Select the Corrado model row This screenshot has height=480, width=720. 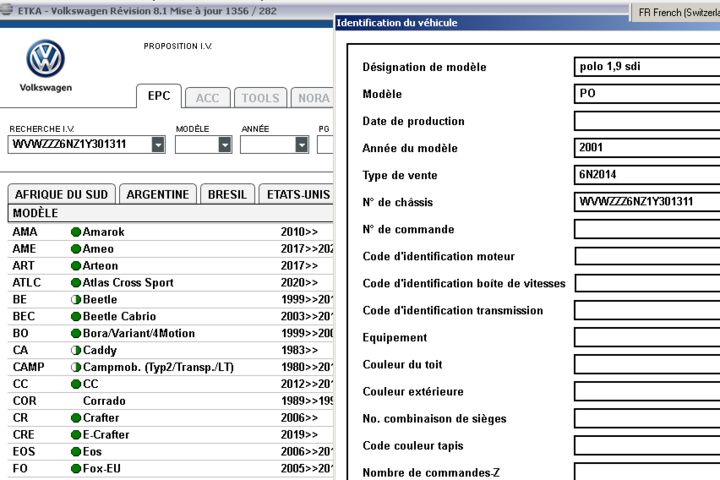tap(170, 401)
